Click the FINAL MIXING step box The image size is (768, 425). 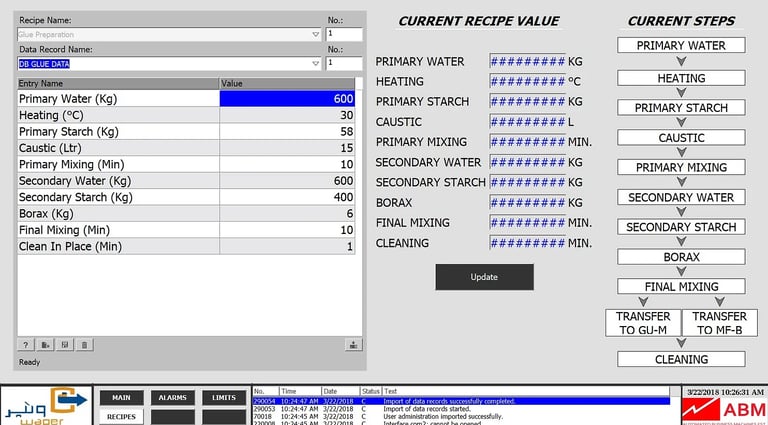click(x=681, y=286)
